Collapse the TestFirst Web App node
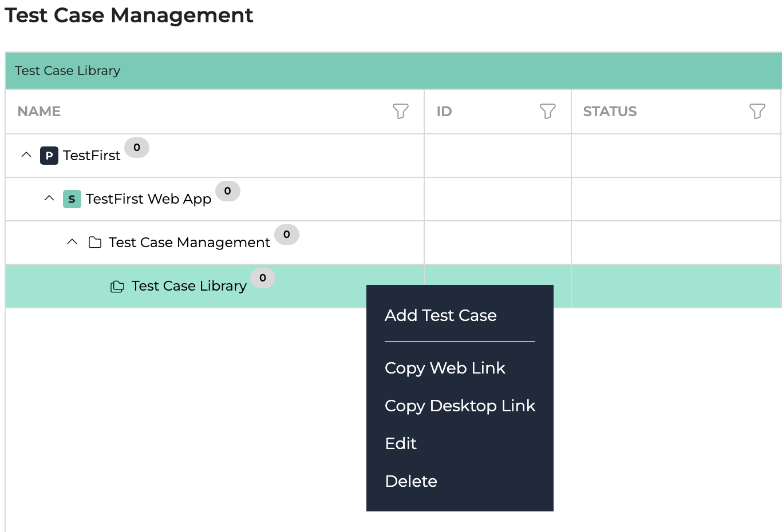This screenshot has width=782, height=532. pos(49,198)
